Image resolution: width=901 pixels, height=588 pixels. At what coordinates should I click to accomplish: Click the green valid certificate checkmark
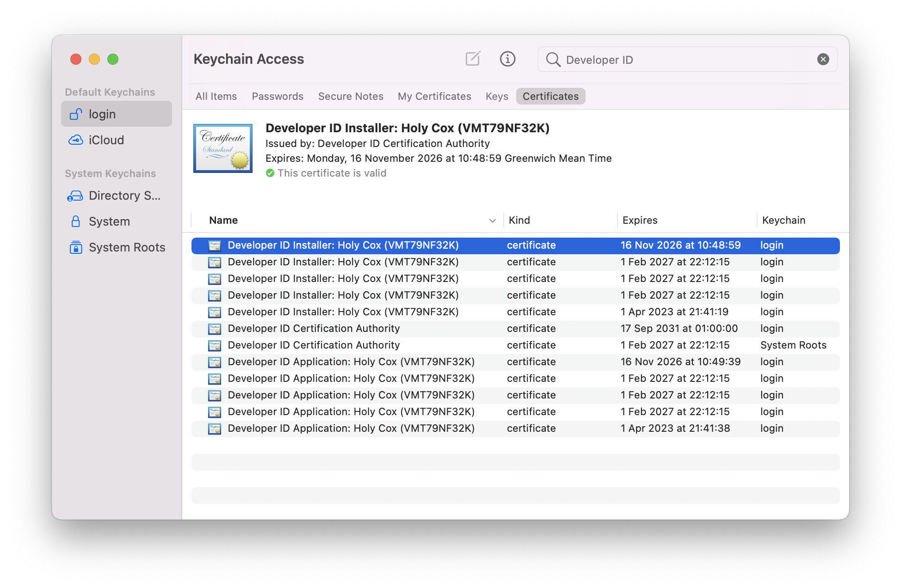[x=270, y=173]
